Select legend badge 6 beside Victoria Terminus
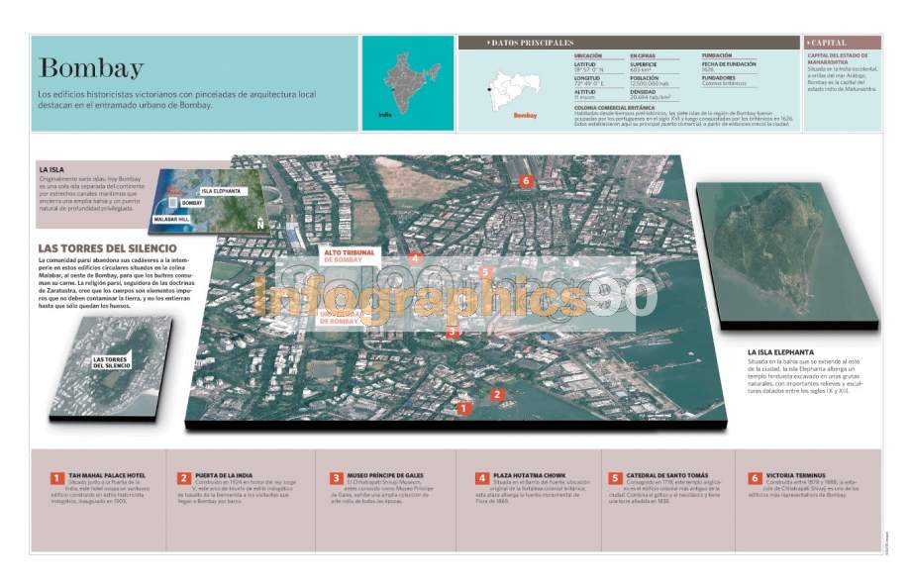 [755, 478]
